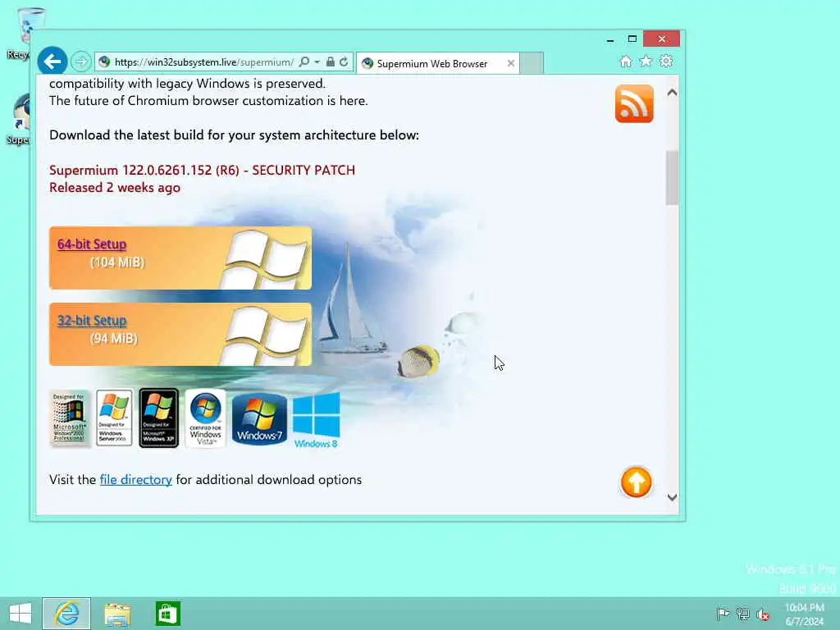Click the Supermium 122.0.6261.152 version text

[202, 171]
